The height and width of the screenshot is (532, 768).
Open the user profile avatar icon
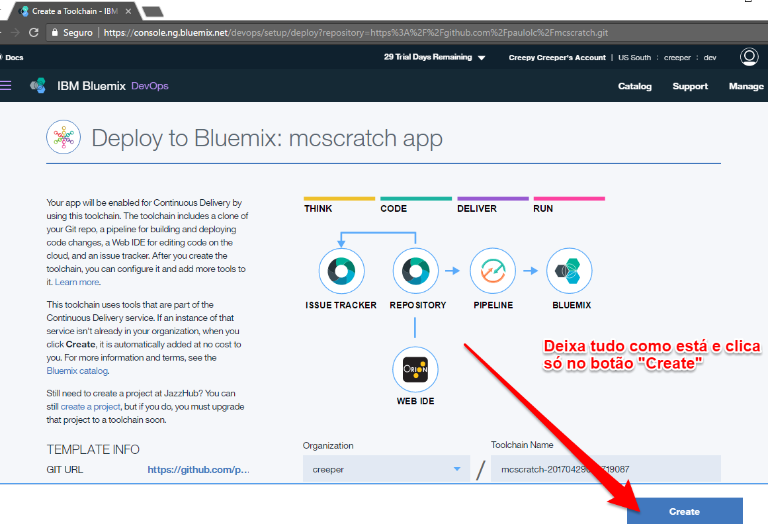tap(749, 57)
